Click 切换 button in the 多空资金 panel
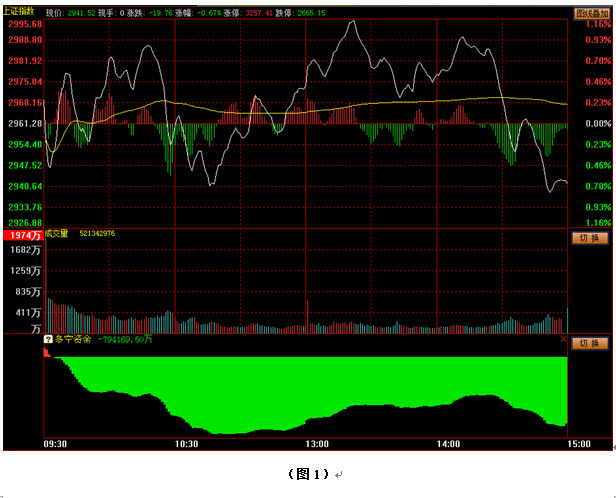Image resolution: width=616 pixels, height=498 pixels. (x=590, y=343)
